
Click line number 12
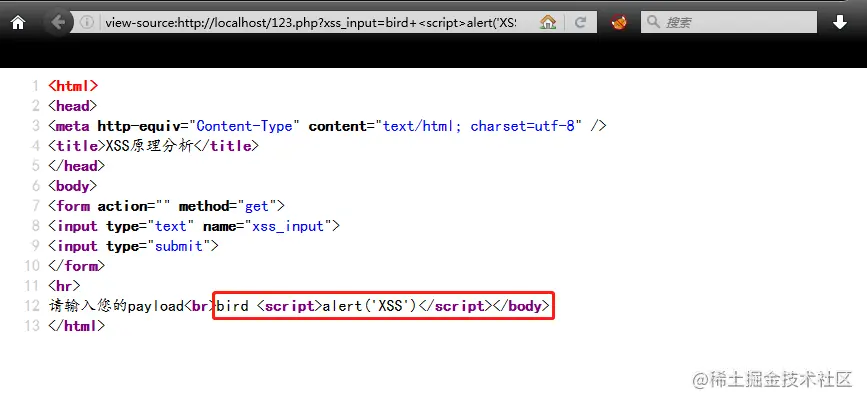[x=32, y=306]
